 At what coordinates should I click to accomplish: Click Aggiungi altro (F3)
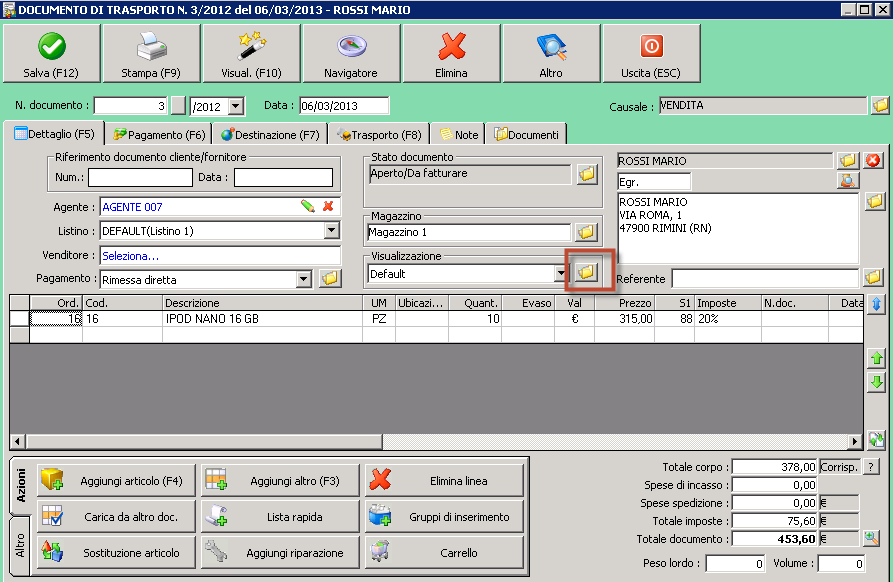(x=281, y=481)
